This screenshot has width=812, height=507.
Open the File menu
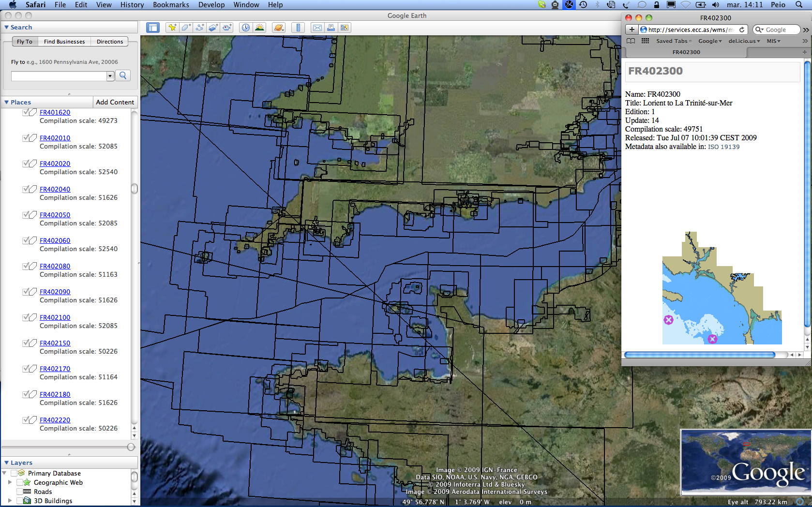click(x=60, y=5)
